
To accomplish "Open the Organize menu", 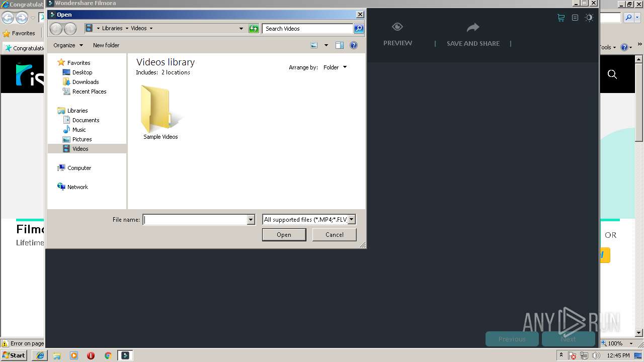I will [x=68, y=45].
